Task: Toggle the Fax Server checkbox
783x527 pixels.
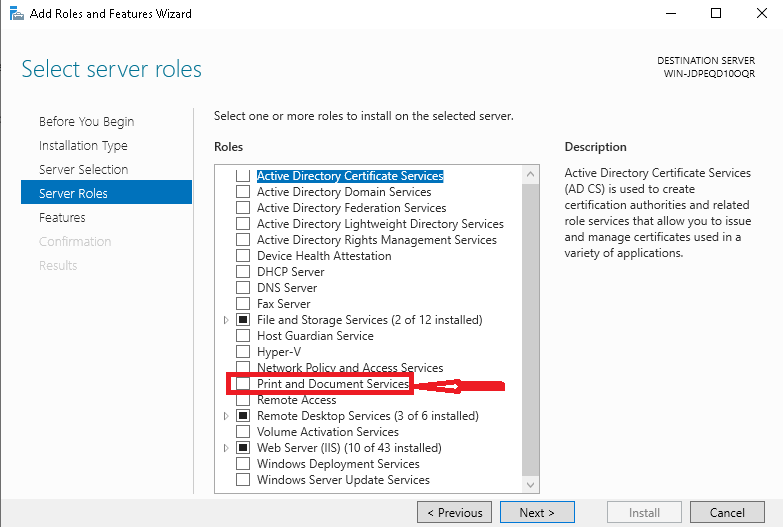Action: tap(243, 304)
